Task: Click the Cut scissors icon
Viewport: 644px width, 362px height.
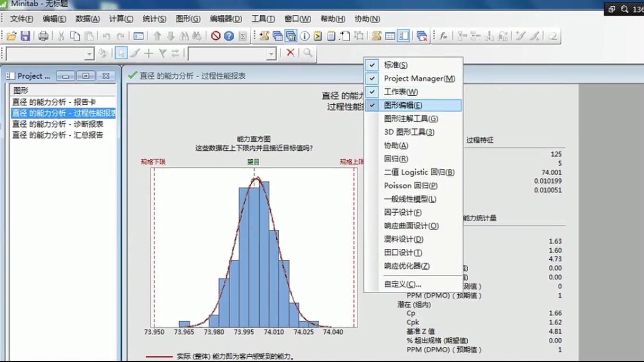Action: tap(61, 36)
